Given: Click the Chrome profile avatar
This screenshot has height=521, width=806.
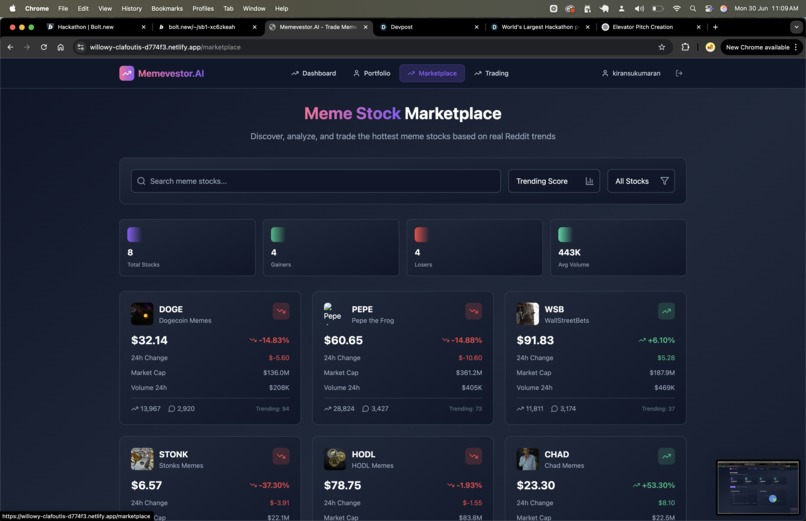Looking at the screenshot, I should tap(710, 47).
